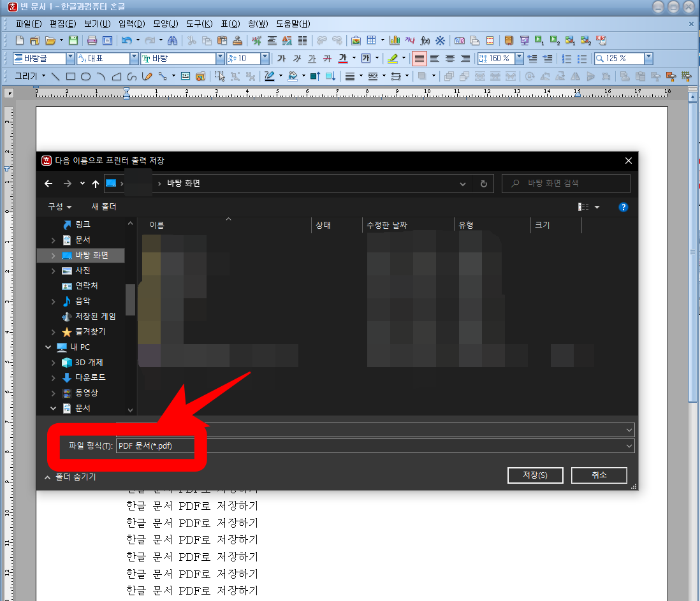Open the font size 10 dropdown
Image resolution: width=700 pixels, height=601 pixels.
[x=265, y=59]
